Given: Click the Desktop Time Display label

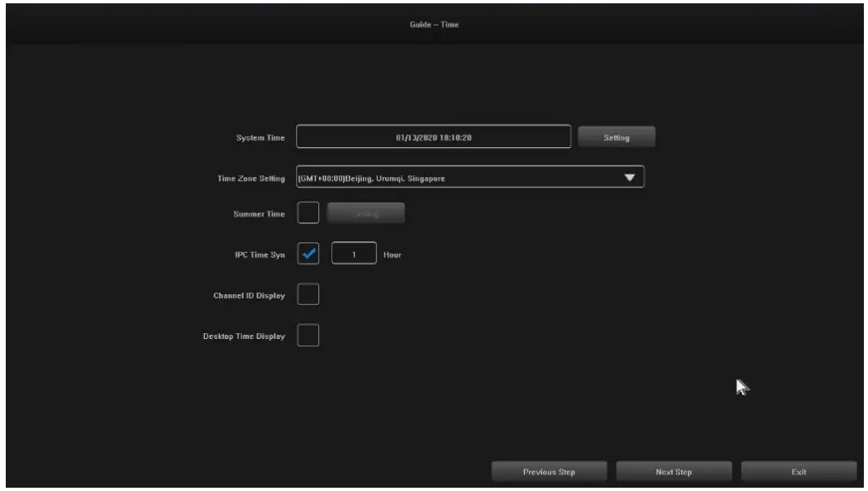Looking at the screenshot, I should [244, 336].
